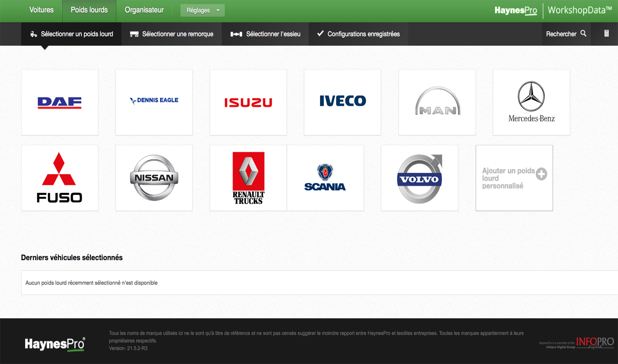Go to Sélectionner une remorque
The height and width of the screenshot is (364, 618).
[x=172, y=34]
